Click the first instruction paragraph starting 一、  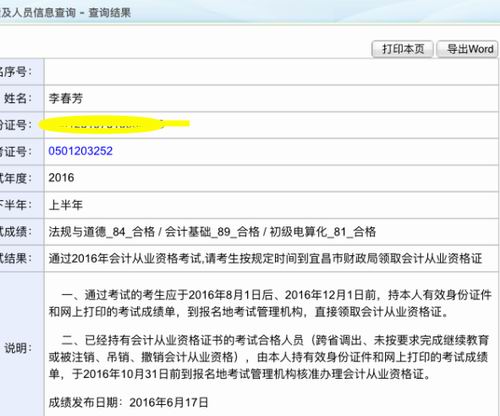pyautogui.click(x=270, y=303)
